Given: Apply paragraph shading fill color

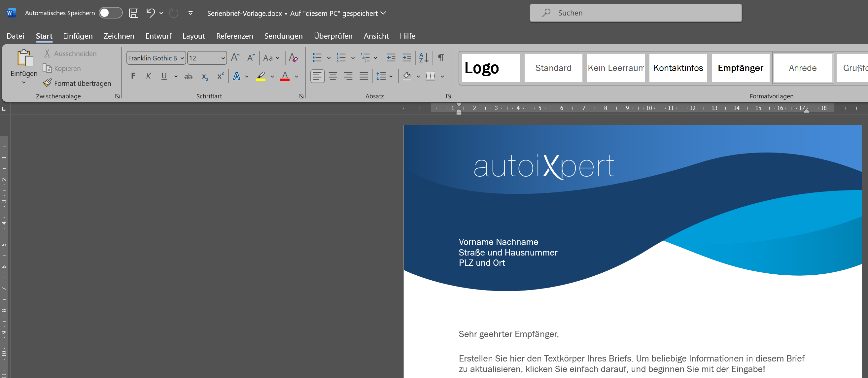Looking at the screenshot, I should pyautogui.click(x=407, y=76).
